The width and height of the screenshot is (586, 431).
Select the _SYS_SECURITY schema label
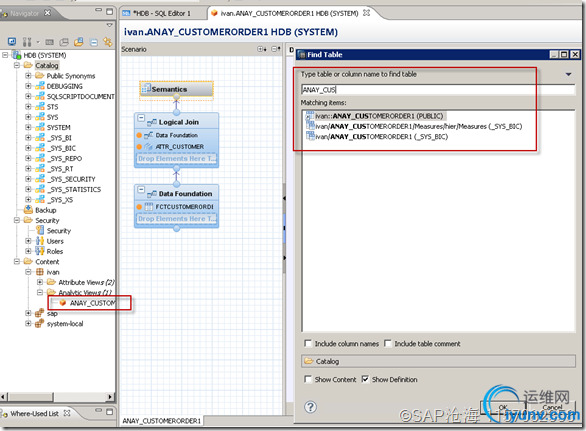coord(71,179)
